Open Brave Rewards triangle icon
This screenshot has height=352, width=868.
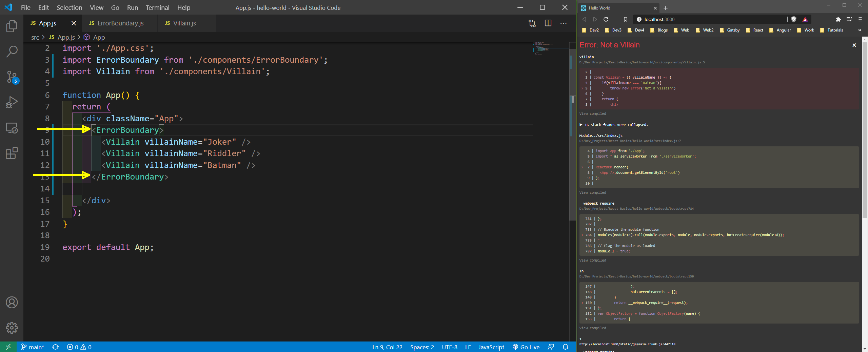[x=805, y=19]
